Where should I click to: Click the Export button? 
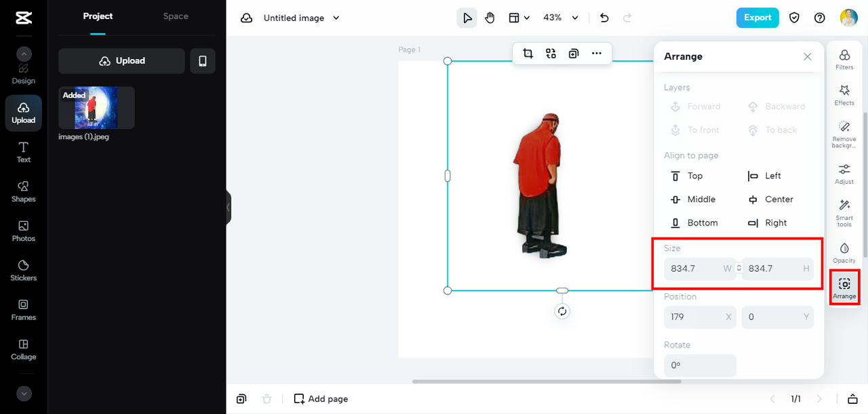coord(757,18)
